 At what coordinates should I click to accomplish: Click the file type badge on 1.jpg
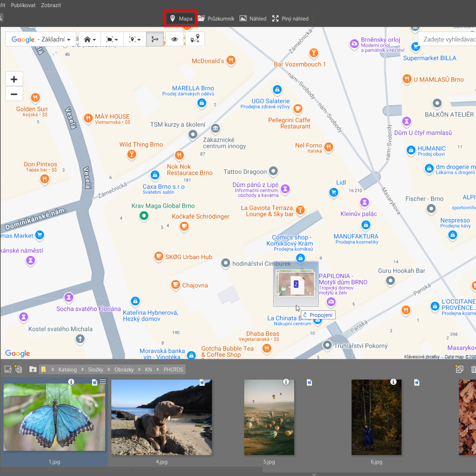(x=94, y=382)
